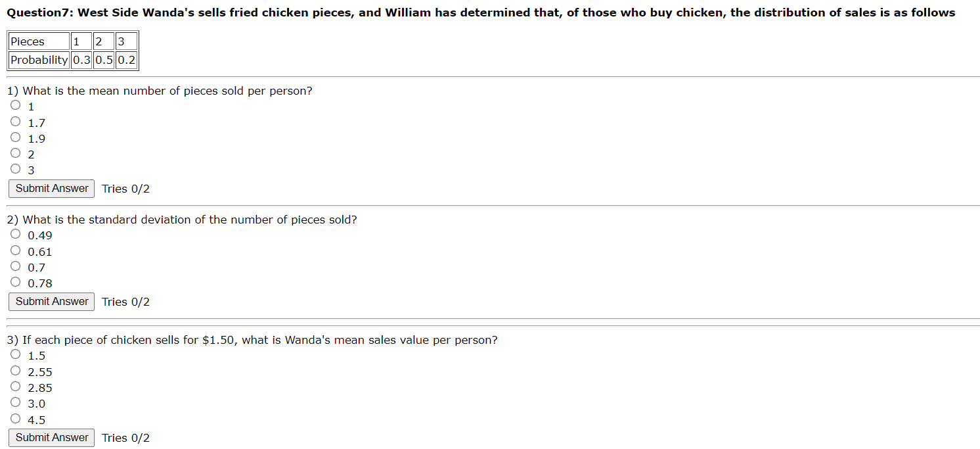
Task: Select 0.49 as the standard deviation
Action: tap(15, 233)
